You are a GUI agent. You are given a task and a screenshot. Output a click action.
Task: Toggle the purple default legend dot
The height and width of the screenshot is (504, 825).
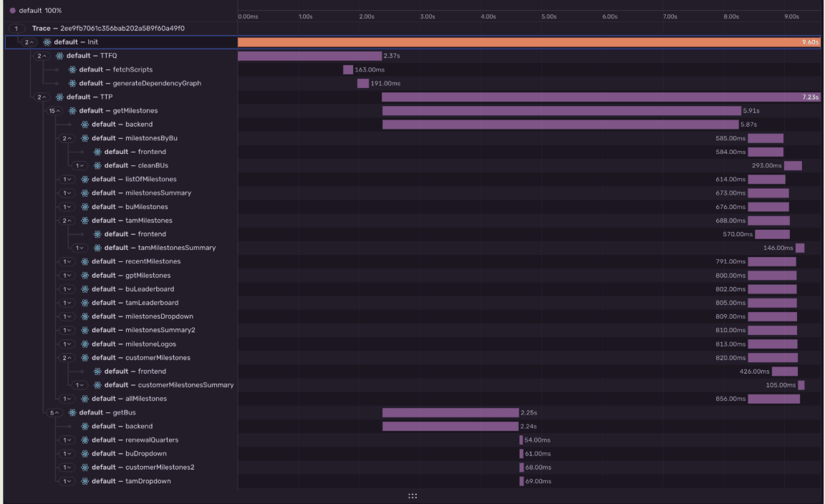[x=13, y=11]
